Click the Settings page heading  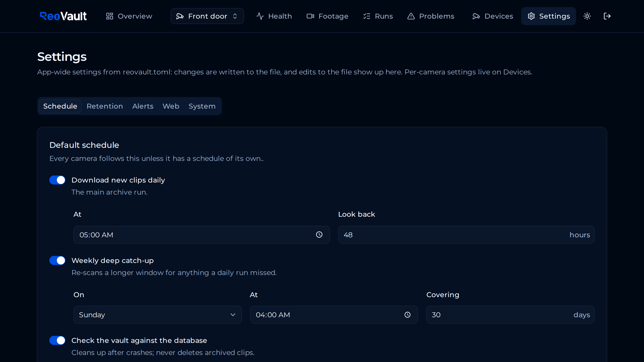[62, 57]
